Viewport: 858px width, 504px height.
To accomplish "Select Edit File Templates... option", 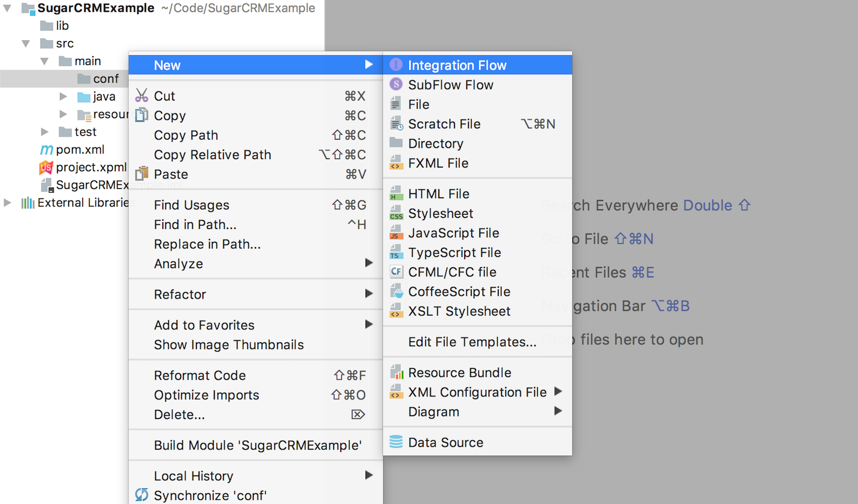I will [472, 342].
